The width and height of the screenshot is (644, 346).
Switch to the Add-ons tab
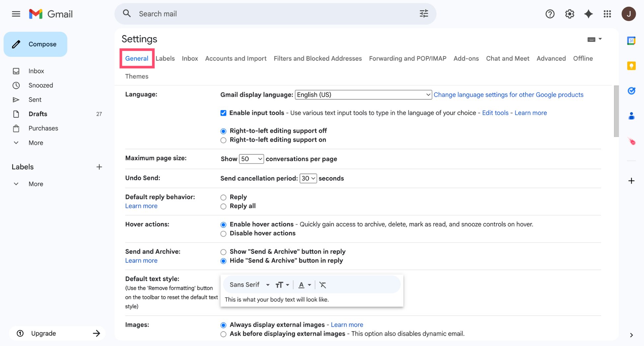466,58
